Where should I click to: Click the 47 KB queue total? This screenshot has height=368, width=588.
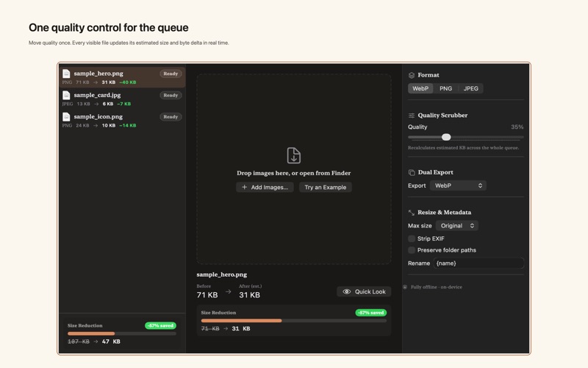coord(111,342)
